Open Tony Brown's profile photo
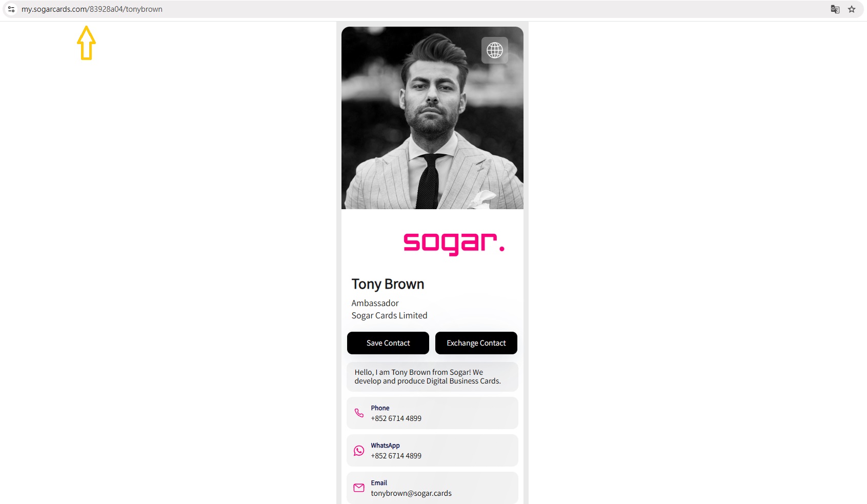The width and height of the screenshot is (867, 504). [x=432, y=118]
